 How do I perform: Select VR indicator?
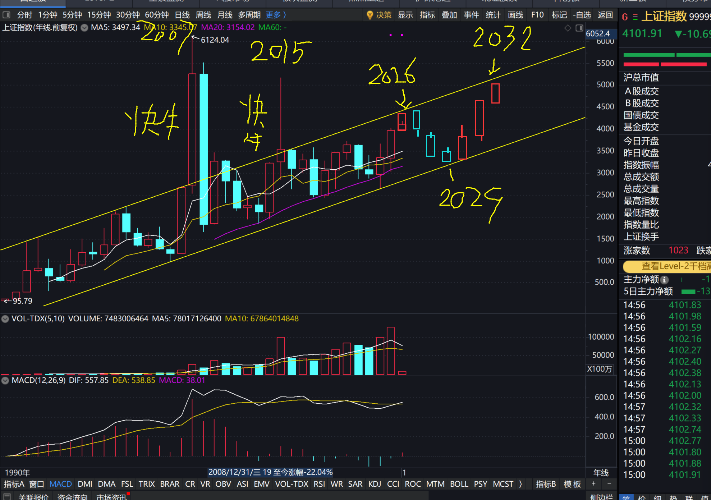205,484
